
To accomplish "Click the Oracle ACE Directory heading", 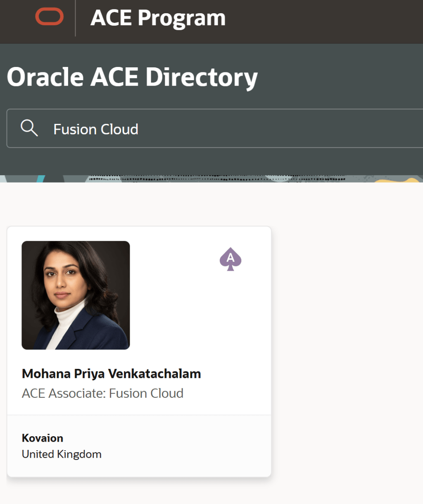I will pyautogui.click(x=132, y=77).
